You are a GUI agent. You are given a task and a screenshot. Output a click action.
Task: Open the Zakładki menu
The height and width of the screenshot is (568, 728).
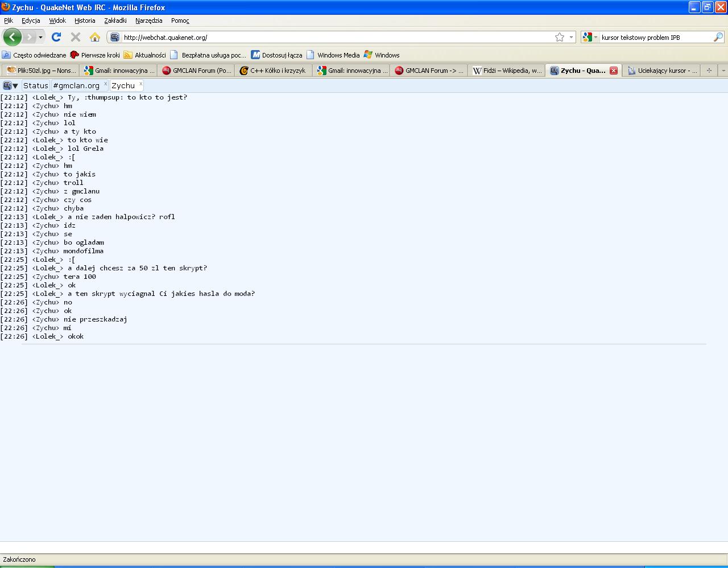pyautogui.click(x=115, y=20)
